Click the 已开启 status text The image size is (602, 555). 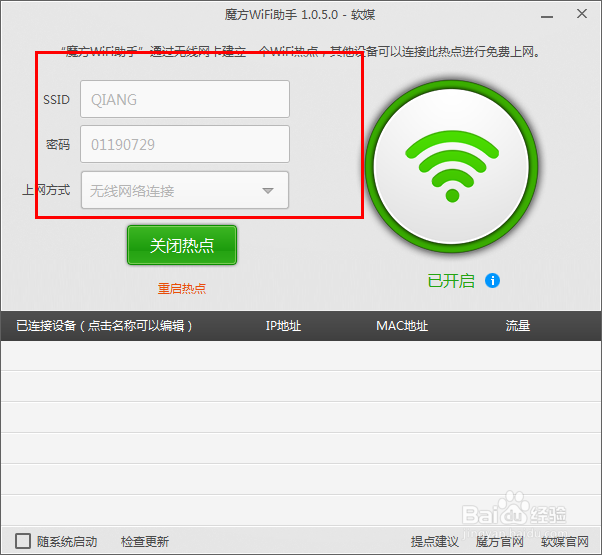[x=451, y=281]
